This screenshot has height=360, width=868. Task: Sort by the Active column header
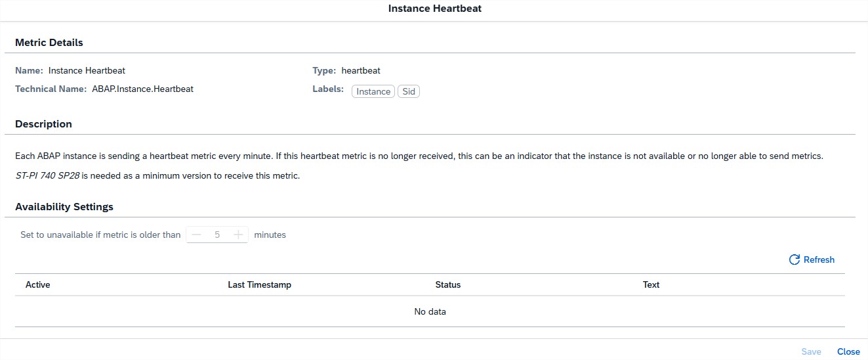(x=38, y=284)
